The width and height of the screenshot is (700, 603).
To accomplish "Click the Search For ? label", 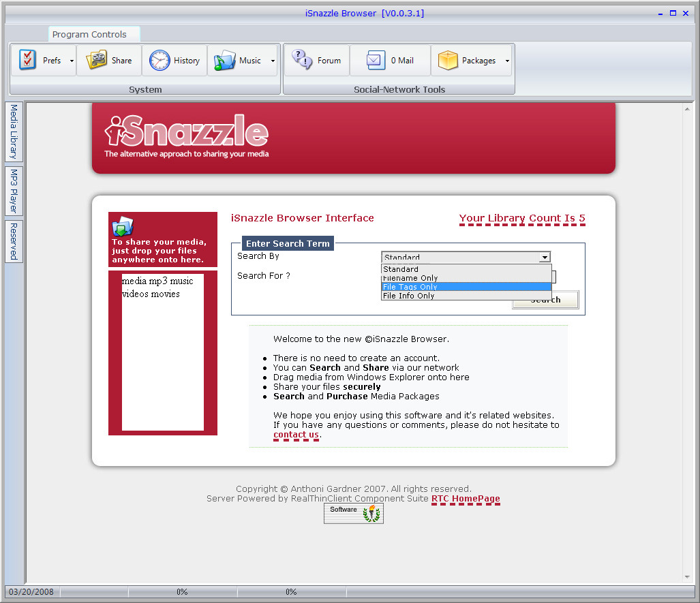I will (x=263, y=276).
